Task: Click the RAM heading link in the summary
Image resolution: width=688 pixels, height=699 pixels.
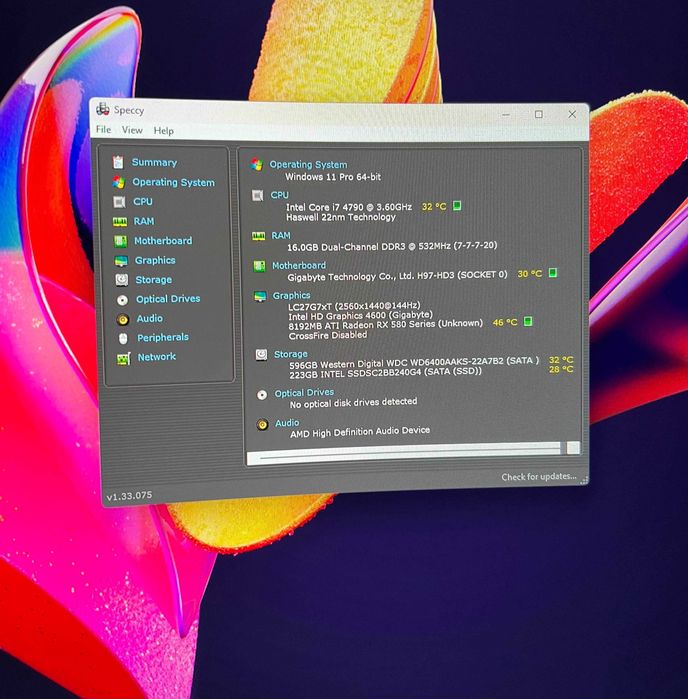Action: [x=281, y=235]
